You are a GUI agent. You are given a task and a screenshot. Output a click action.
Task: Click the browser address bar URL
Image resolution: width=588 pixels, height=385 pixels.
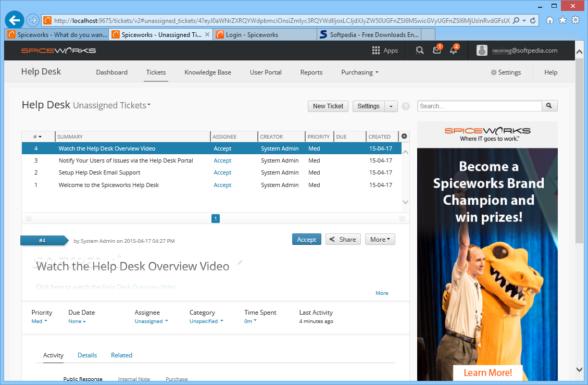coord(282,21)
